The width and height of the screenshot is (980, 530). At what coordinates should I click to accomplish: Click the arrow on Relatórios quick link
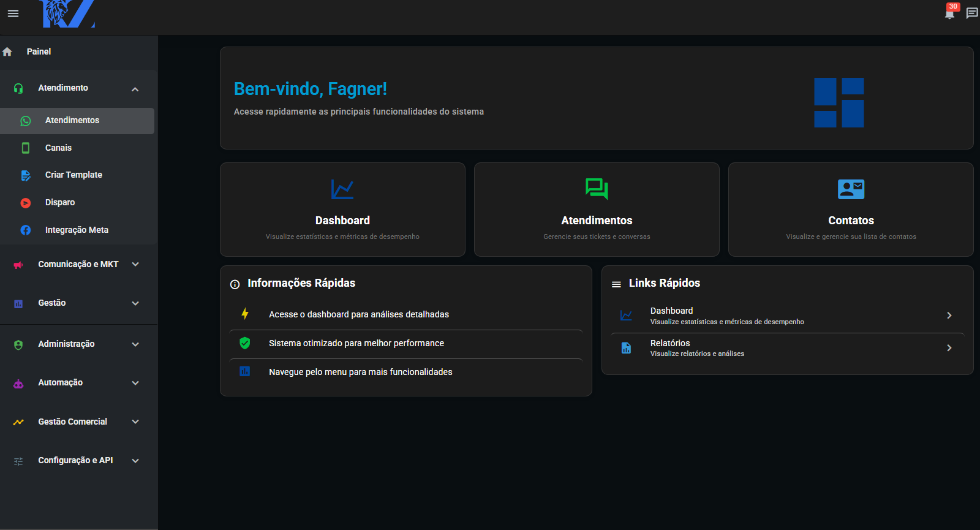tap(949, 348)
